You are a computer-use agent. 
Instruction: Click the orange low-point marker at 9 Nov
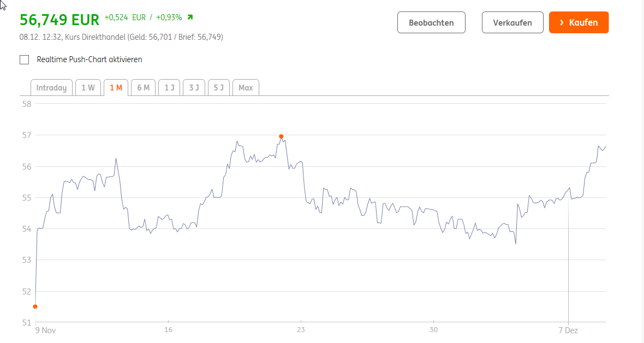tap(35, 306)
